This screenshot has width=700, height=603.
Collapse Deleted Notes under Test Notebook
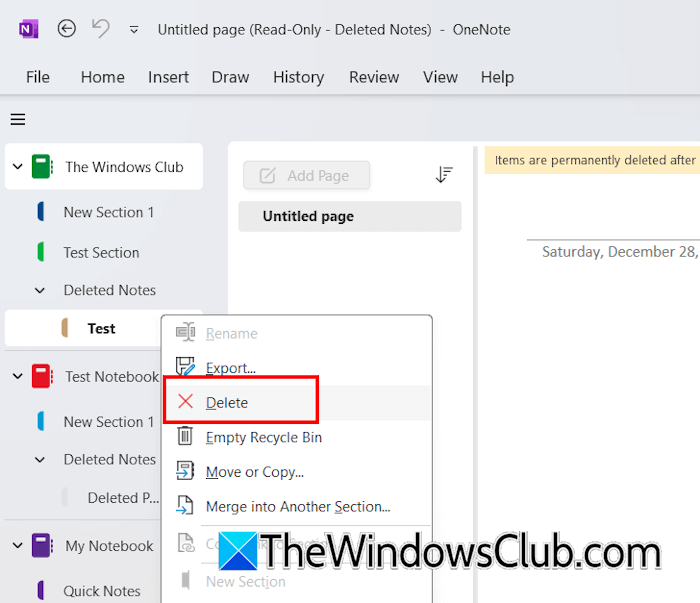coord(40,460)
